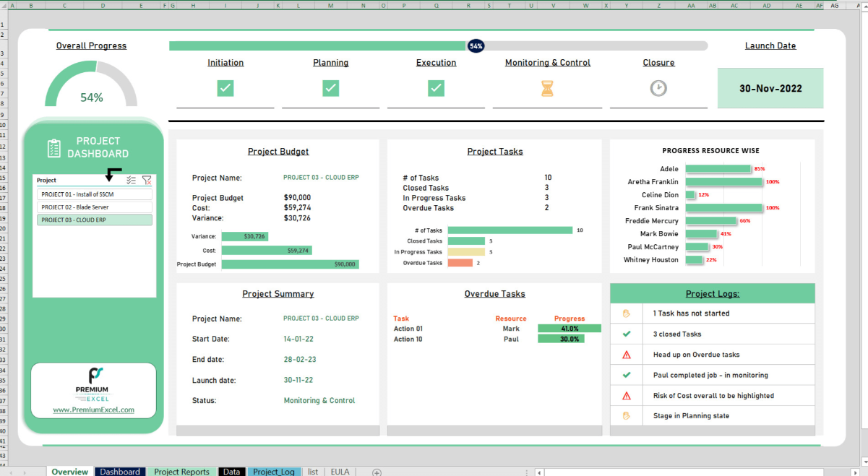Click the hourglass under Monitoring & Control

coord(547,88)
